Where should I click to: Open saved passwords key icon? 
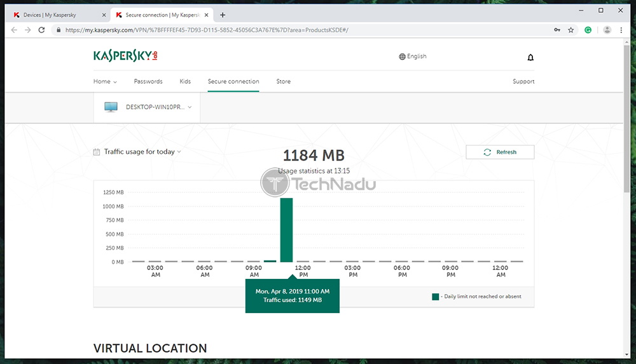click(557, 30)
